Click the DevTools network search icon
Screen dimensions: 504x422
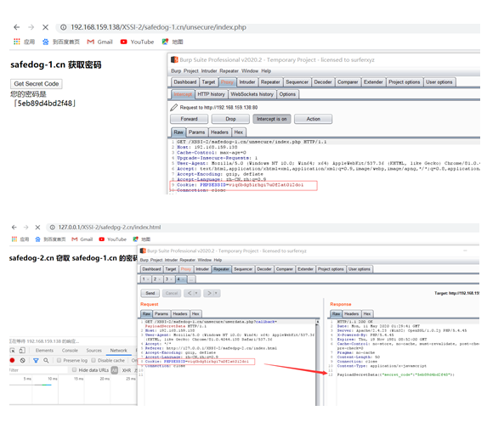(46, 360)
